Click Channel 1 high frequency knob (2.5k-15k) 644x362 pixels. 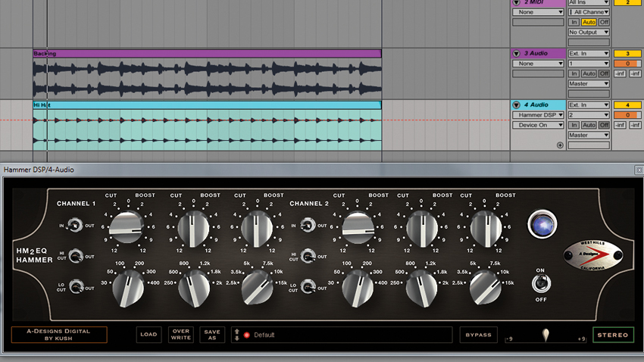click(x=257, y=287)
